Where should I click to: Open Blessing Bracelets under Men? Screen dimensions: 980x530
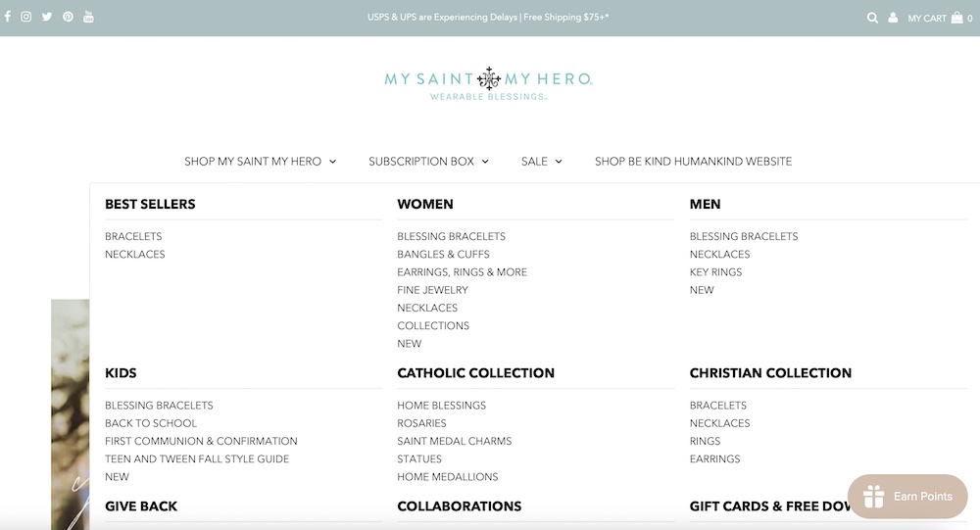pyautogui.click(x=744, y=236)
